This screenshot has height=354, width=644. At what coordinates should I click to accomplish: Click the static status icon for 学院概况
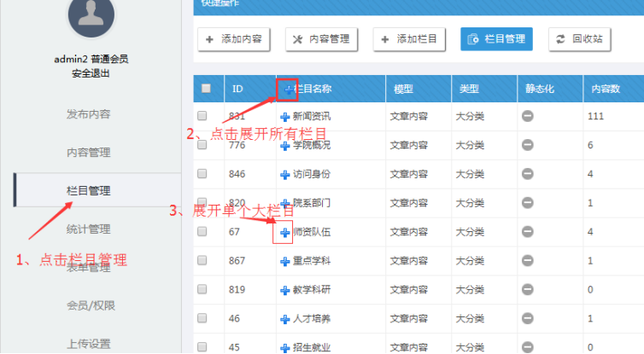528,145
